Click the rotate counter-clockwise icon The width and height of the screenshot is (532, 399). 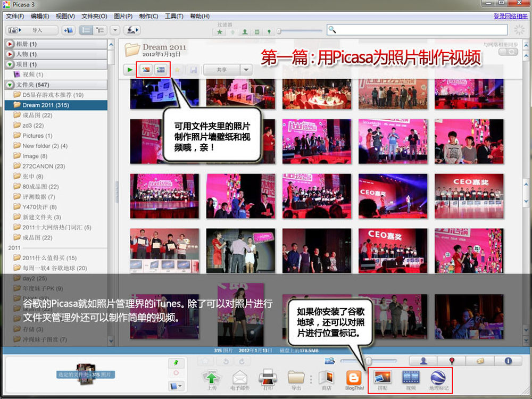(226, 362)
